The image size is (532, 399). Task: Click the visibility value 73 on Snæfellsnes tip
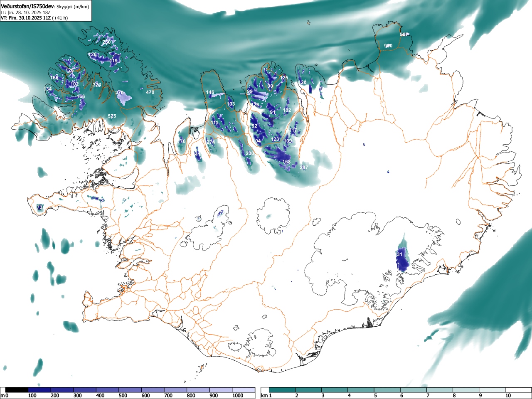(39, 207)
